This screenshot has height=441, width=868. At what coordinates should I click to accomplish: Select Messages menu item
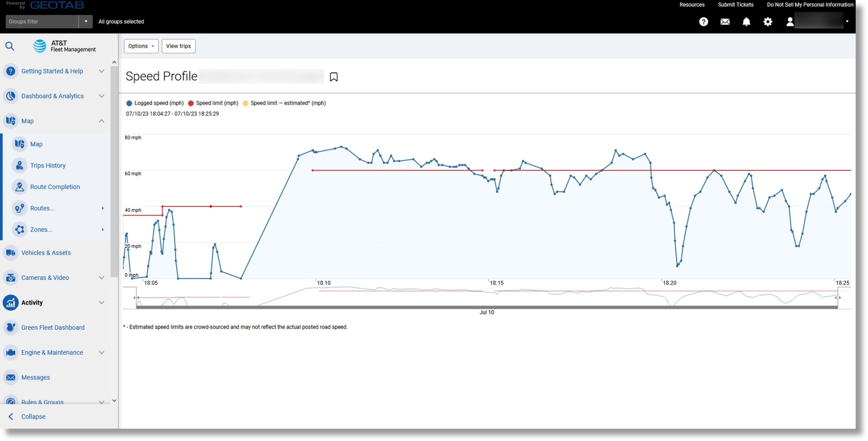36,377
